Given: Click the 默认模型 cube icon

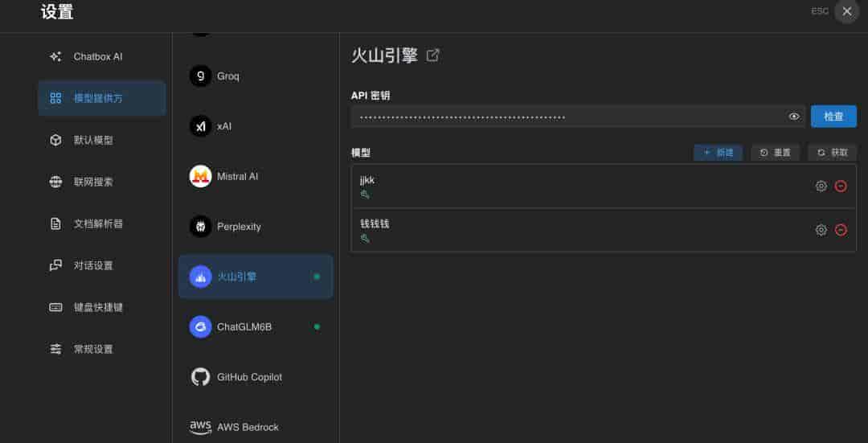Looking at the screenshot, I should tap(56, 140).
